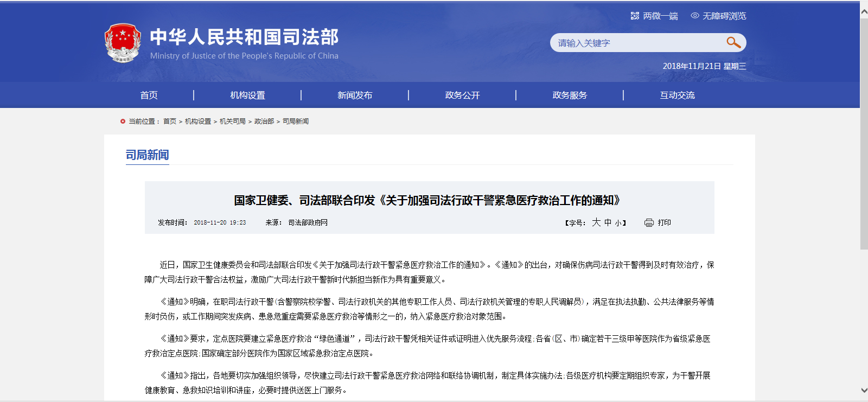Set font size to 大
Screen dimensions: 868x402
596,222
